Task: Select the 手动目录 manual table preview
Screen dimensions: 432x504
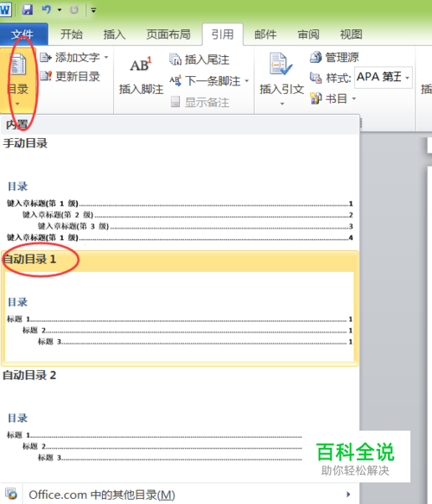Action: pyautogui.click(x=180, y=192)
